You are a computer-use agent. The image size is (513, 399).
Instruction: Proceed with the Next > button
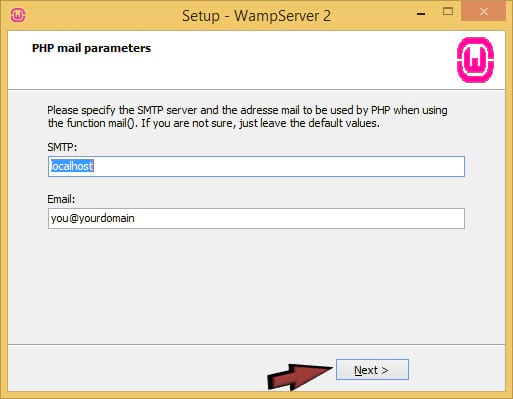point(372,369)
